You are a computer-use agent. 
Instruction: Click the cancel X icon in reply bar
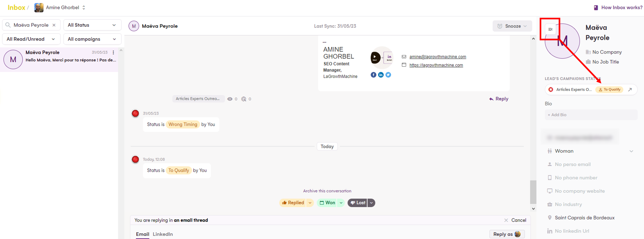point(506,220)
